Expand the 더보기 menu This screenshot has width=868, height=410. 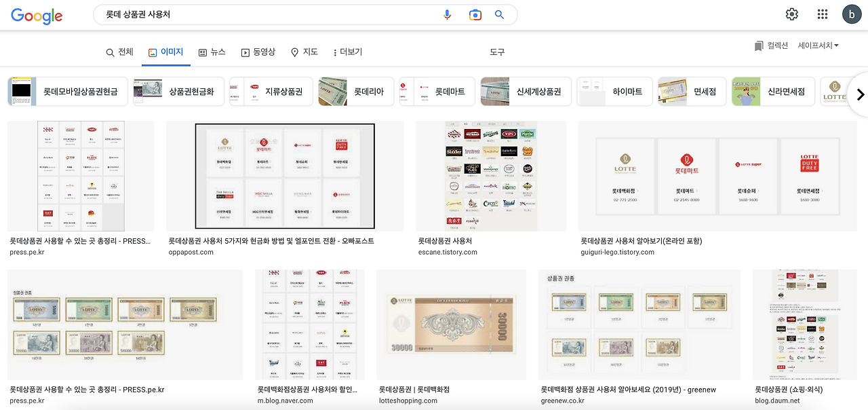pyautogui.click(x=347, y=52)
